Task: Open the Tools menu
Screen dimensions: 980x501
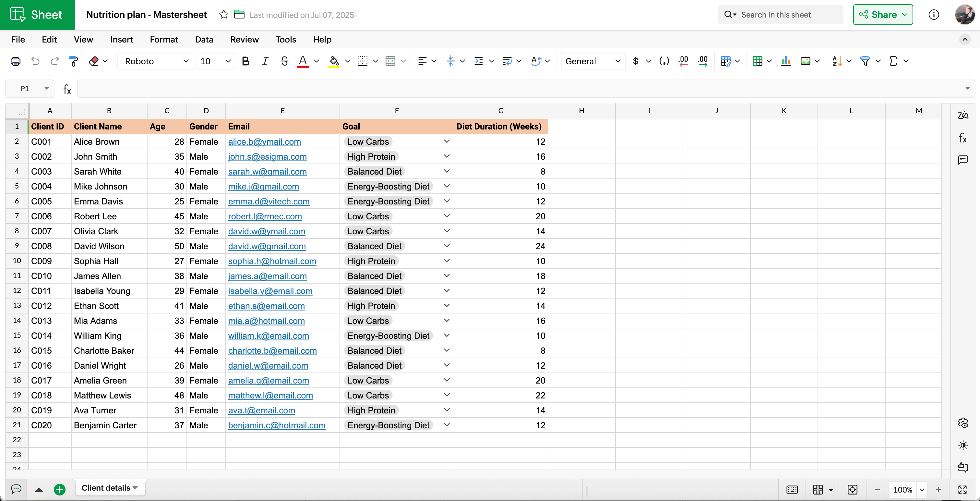Action: 286,40
